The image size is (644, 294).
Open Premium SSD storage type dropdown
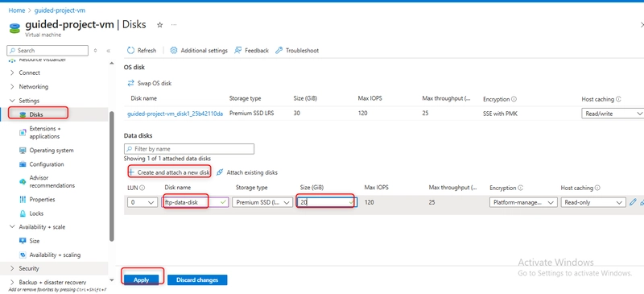point(262,202)
